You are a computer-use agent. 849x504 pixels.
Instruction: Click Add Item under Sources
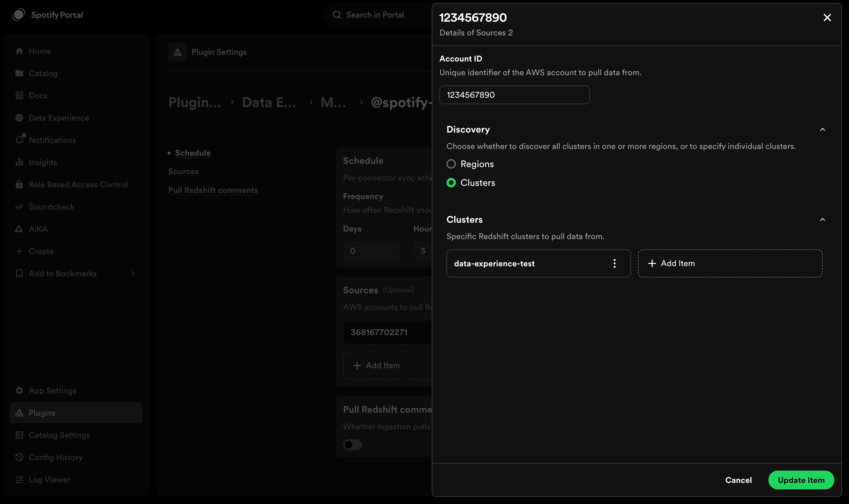click(x=388, y=366)
